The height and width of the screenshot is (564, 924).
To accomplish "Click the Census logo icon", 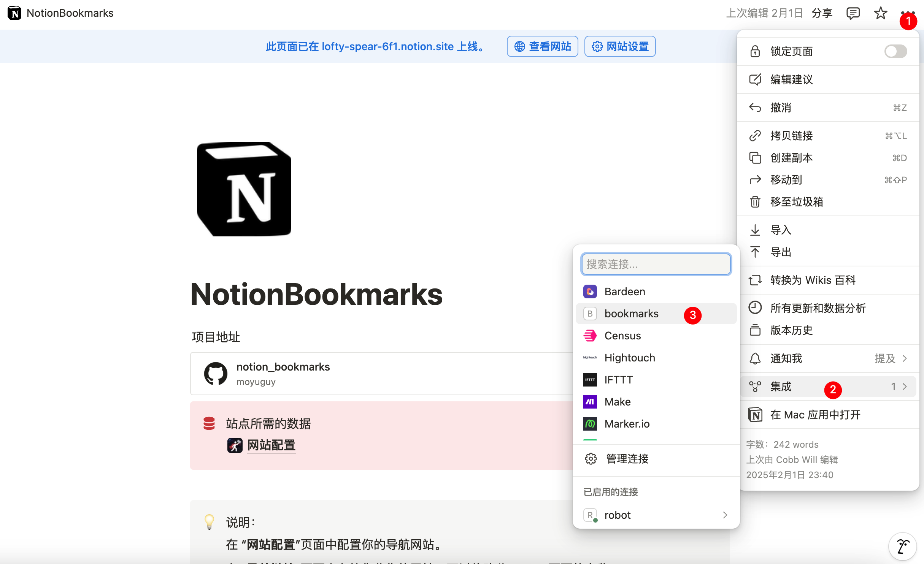I will 590,336.
